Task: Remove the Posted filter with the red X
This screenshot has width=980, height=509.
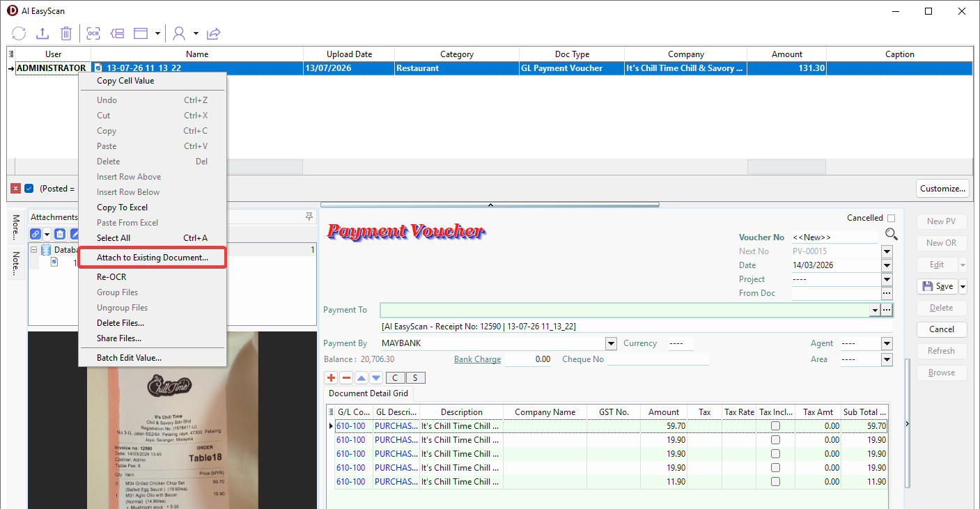Action: pos(16,188)
